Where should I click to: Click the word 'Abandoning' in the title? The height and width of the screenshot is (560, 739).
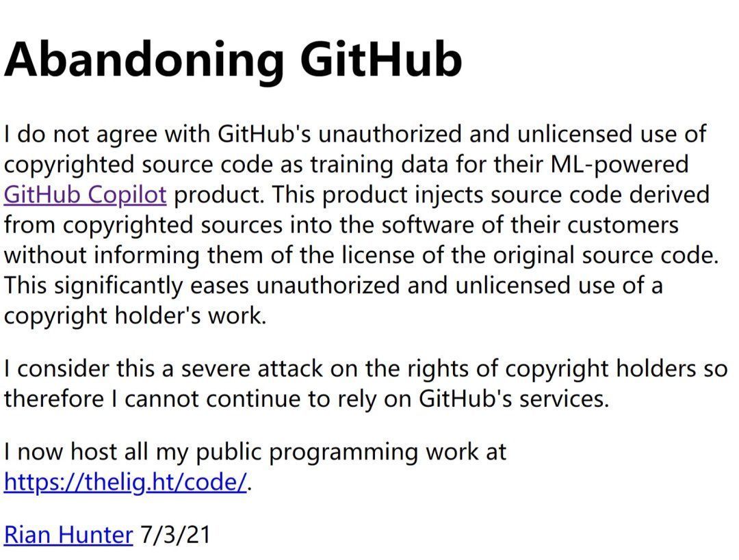(x=144, y=59)
